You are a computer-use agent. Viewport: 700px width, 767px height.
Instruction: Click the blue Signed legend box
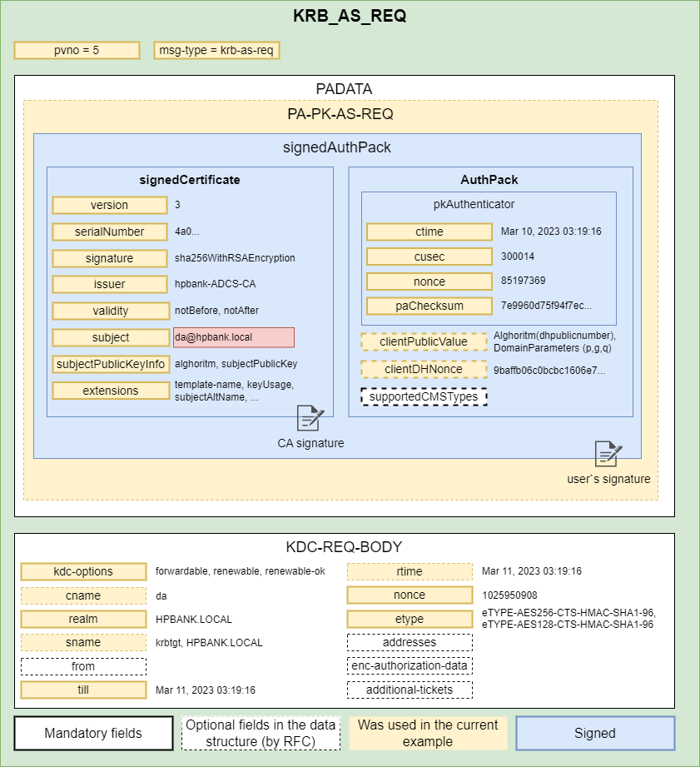[x=594, y=734]
